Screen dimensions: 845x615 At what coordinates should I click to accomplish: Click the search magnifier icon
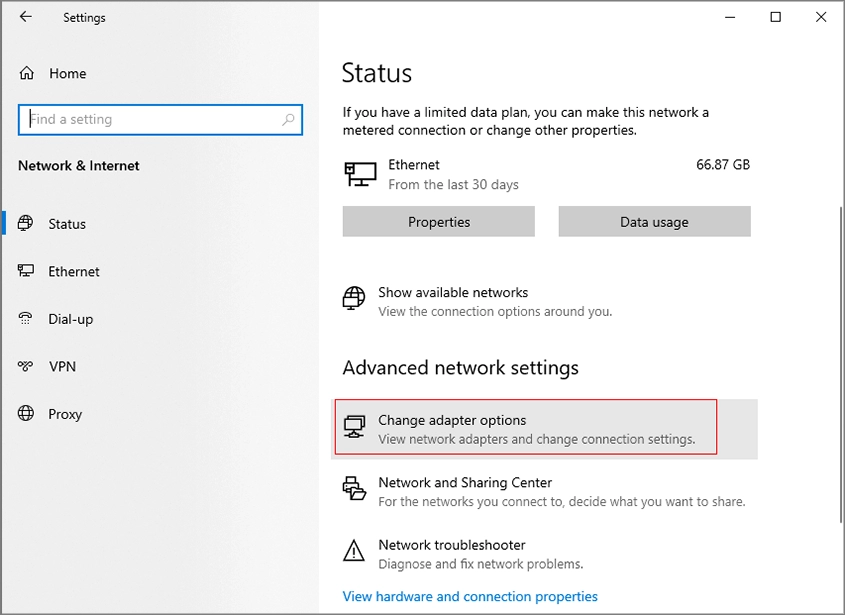click(x=288, y=119)
